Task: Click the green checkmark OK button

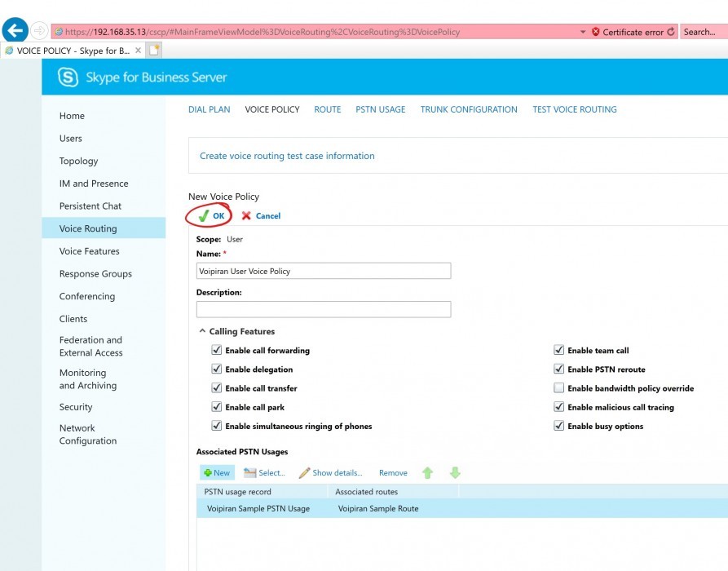Action: tap(211, 215)
